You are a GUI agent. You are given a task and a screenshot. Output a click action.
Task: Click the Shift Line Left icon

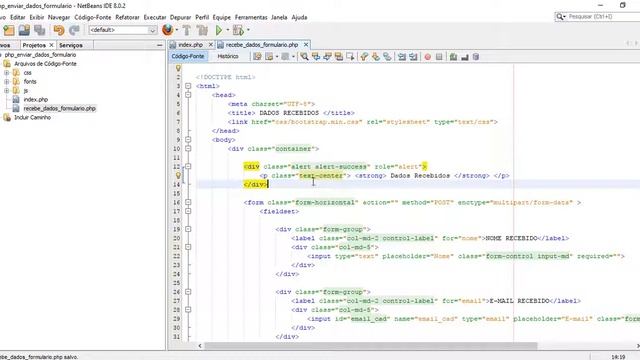click(x=402, y=57)
